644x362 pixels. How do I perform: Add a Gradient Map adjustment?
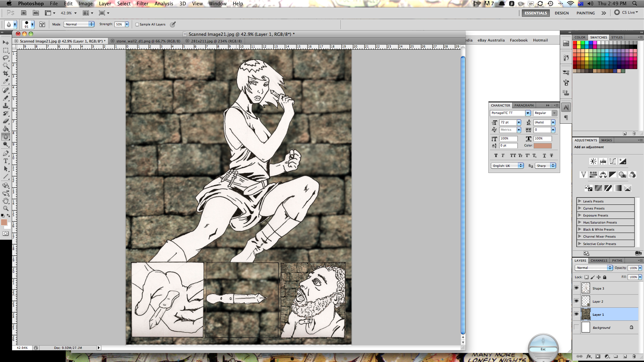tap(618, 188)
